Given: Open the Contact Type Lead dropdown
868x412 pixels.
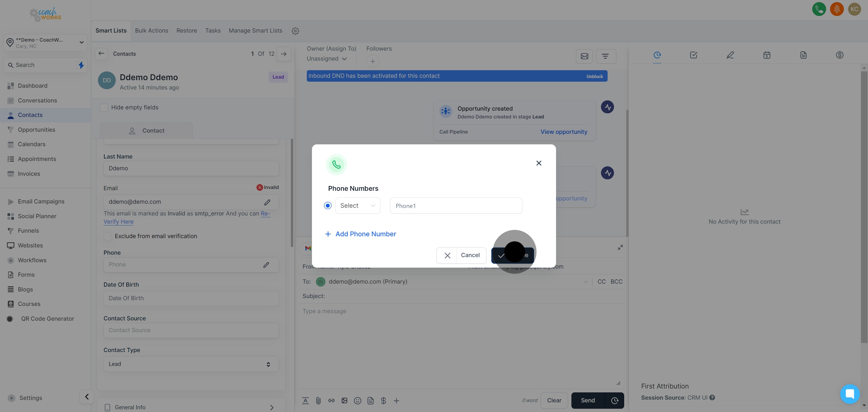Looking at the screenshot, I should pyautogui.click(x=191, y=364).
